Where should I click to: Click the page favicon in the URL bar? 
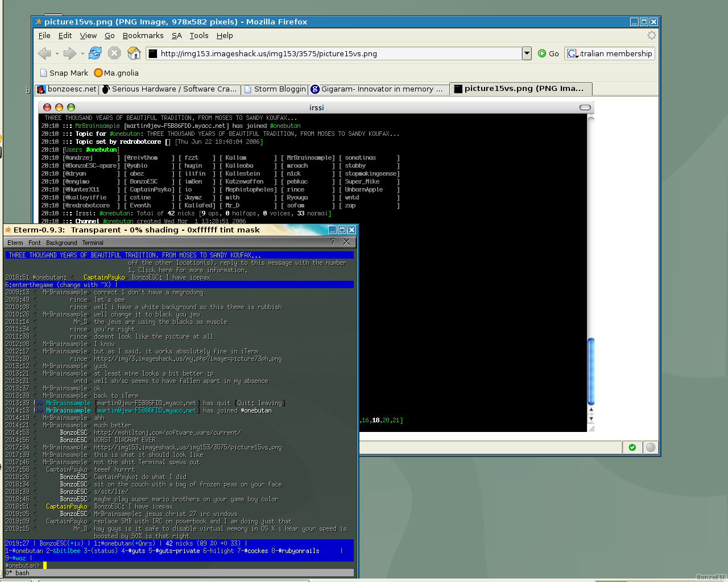(x=152, y=53)
